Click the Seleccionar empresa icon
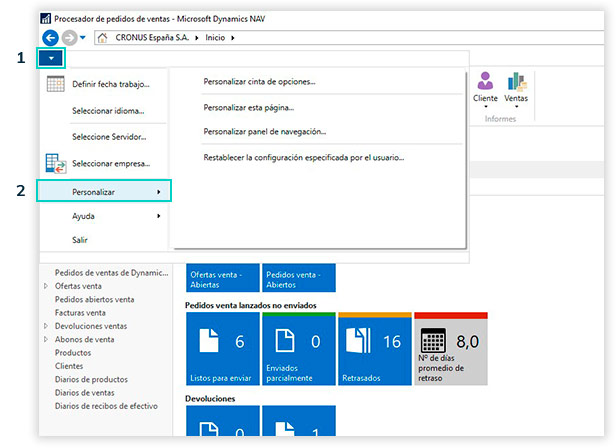The width and height of the screenshot is (616, 448). (56, 162)
